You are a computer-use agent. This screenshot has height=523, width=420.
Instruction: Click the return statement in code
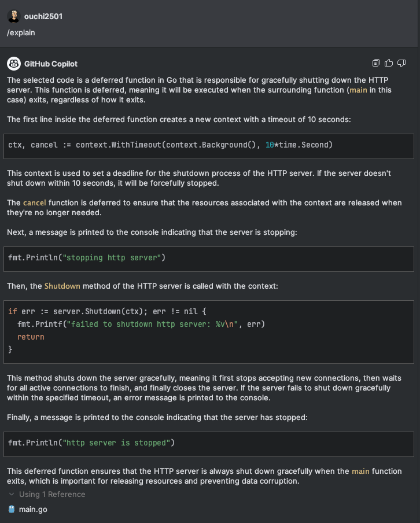(x=31, y=337)
